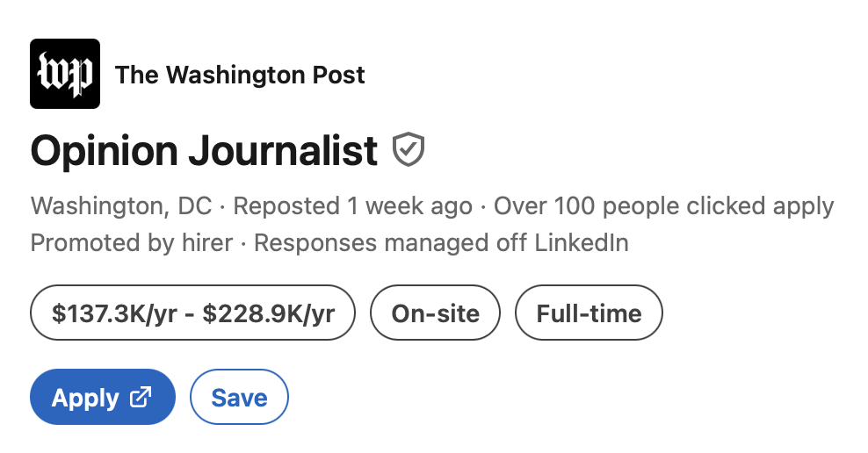This screenshot has height=453, width=868.
Task: Click the On-site workplace type pill
Action: (435, 313)
